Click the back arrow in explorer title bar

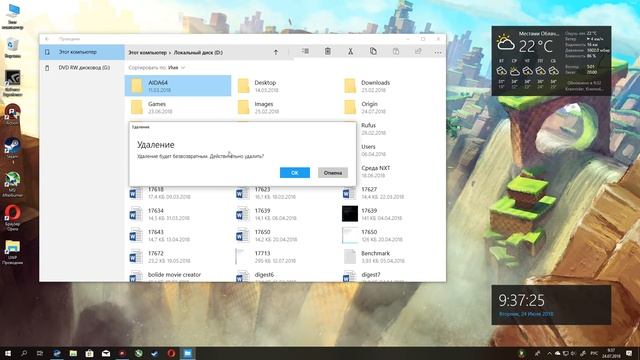[x=47, y=39]
